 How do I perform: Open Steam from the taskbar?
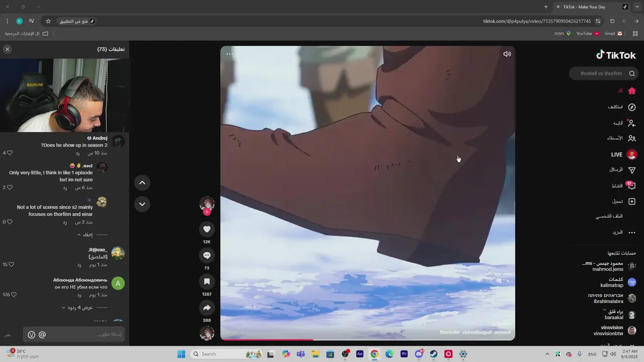tap(434, 354)
